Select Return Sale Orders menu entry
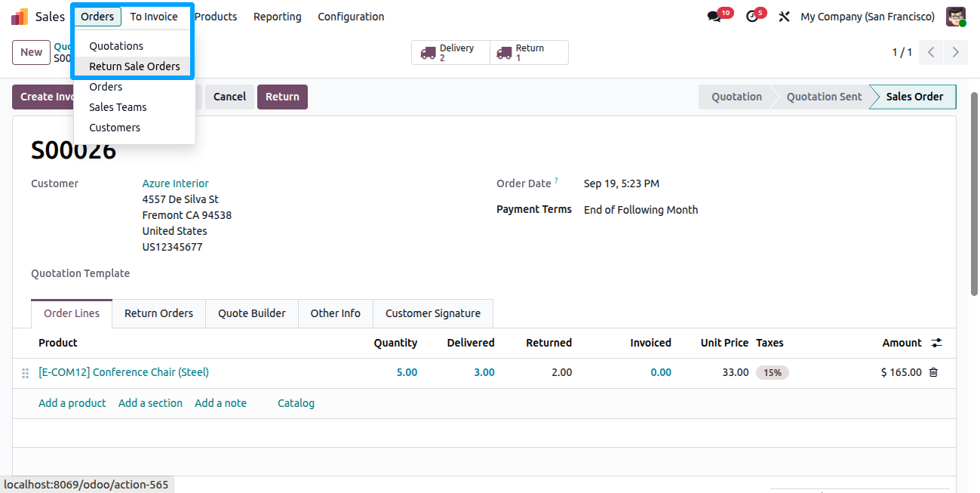The width and height of the screenshot is (980, 493). tap(134, 66)
